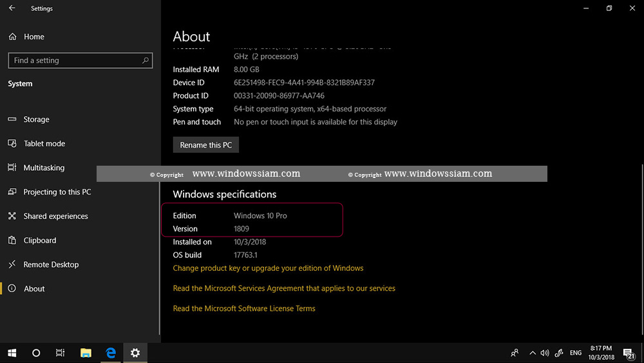Select the About page in sidebar
The width and height of the screenshot is (644, 363).
[x=34, y=289]
